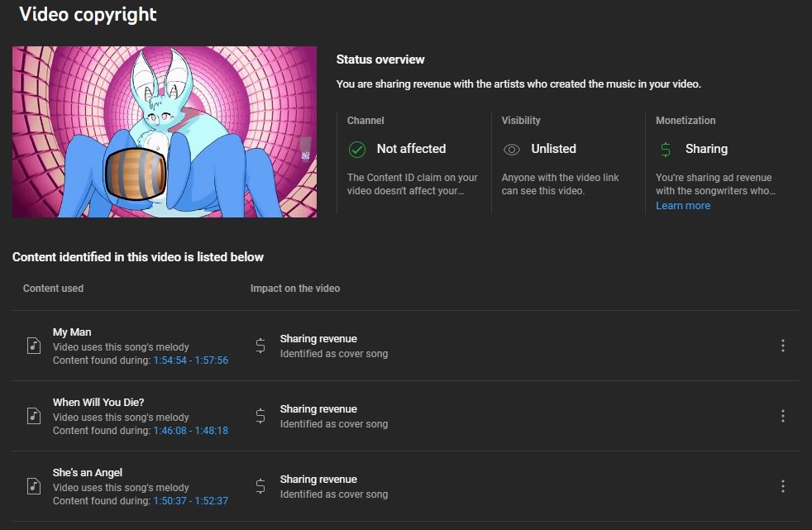Jump to timestamp 1:50:37 - 1:52:37
Viewport: 812px width, 530px height.
(x=190, y=501)
